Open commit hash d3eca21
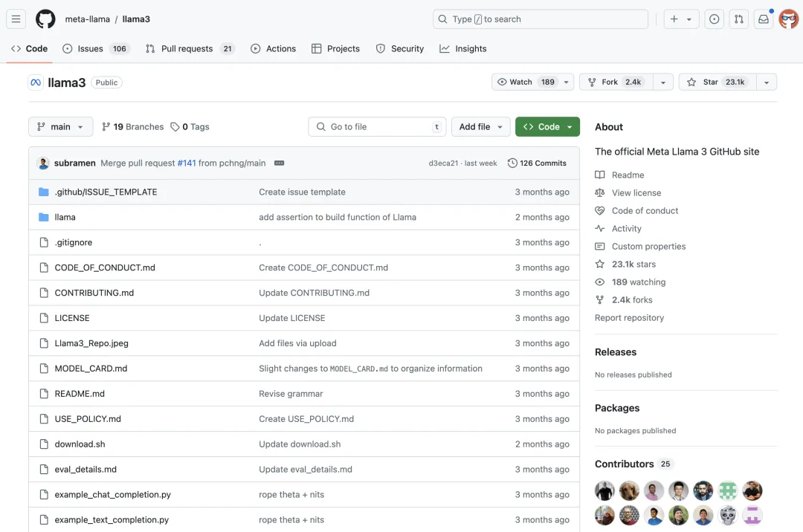The width and height of the screenshot is (803, 532). point(443,163)
